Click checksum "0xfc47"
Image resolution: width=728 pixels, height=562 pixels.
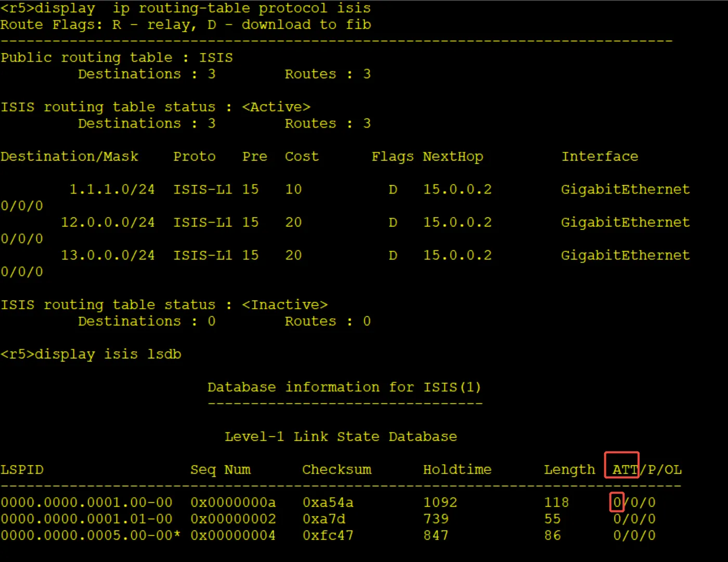(328, 536)
